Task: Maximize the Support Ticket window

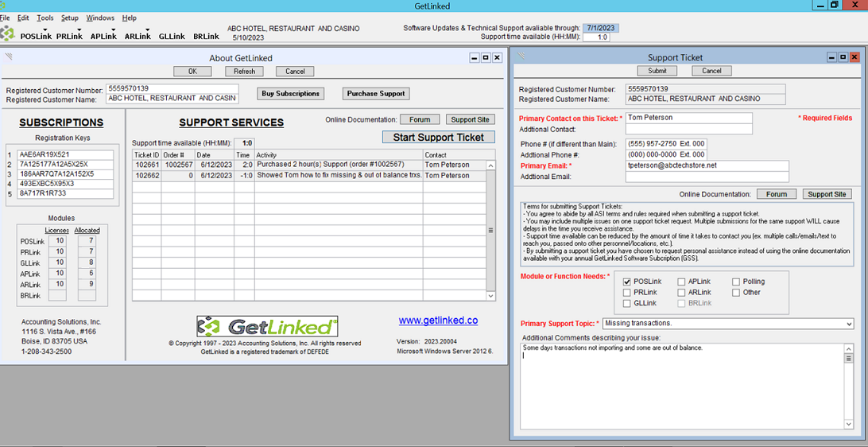Action: (x=843, y=57)
